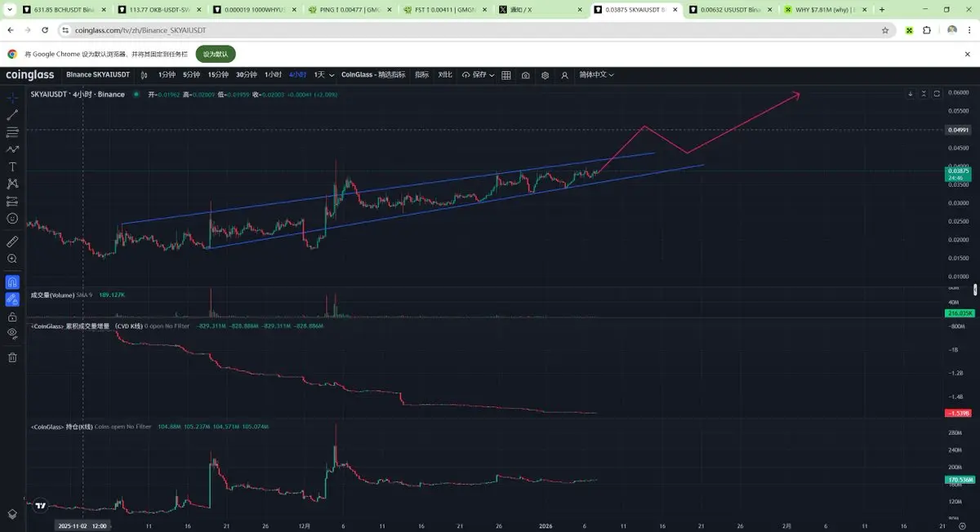Viewport: 980px width, 532px height.
Task: Switch to 30分钟 timeframe
Action: 246,74
